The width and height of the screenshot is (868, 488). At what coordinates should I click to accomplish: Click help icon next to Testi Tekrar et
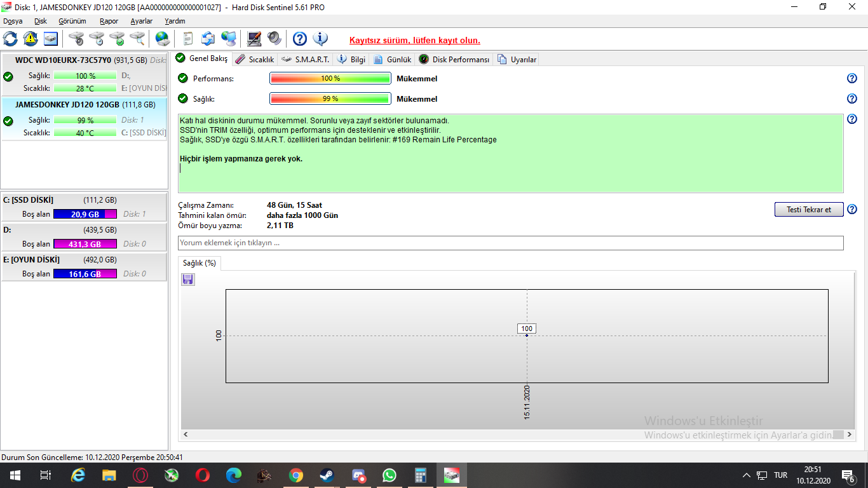click(x=852, y=209)
